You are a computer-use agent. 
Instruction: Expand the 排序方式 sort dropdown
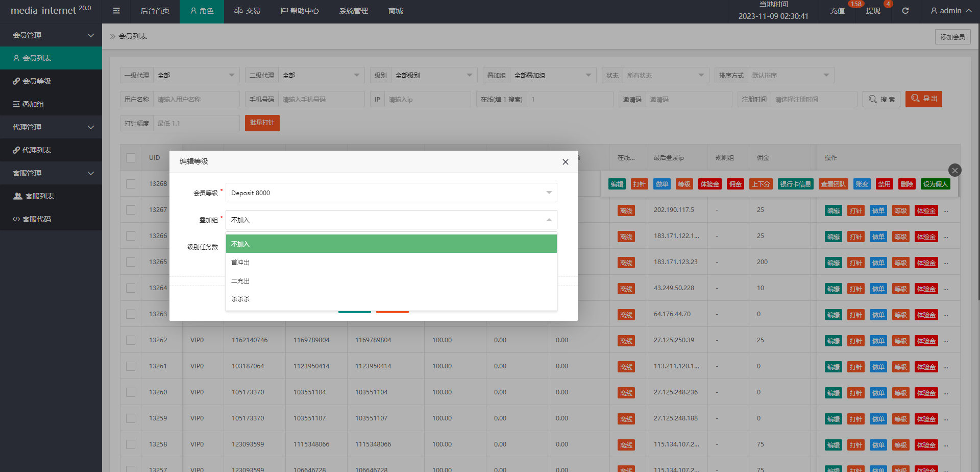[789, 76]
